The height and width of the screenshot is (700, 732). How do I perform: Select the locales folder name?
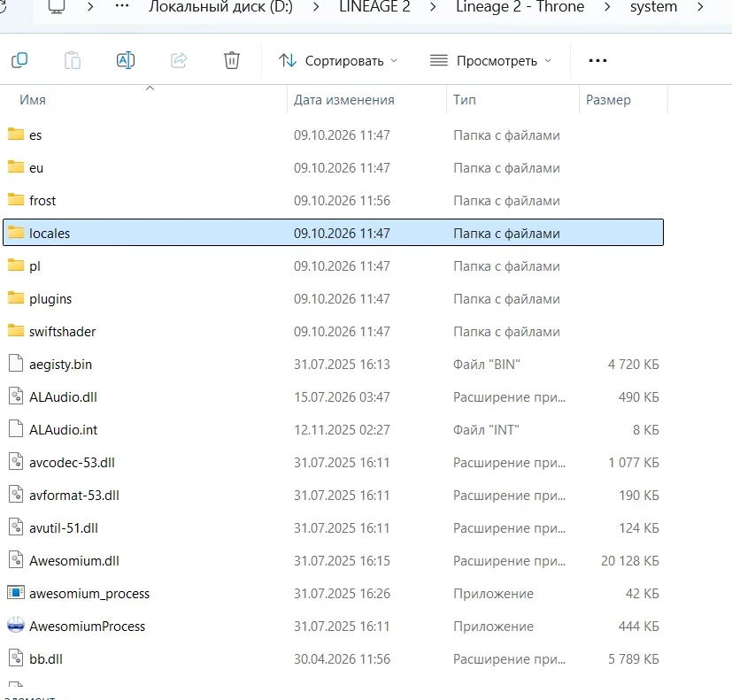[x=50, y=234]
